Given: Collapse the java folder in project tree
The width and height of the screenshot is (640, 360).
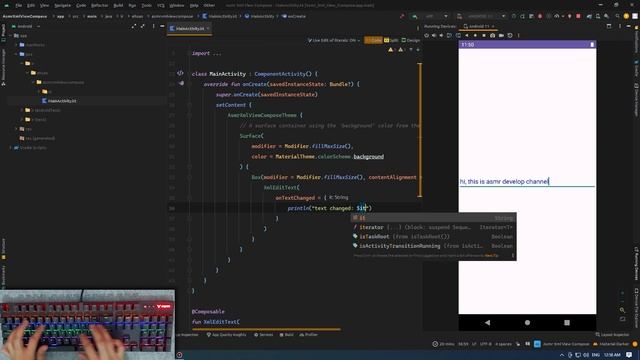Looking at the screenshot, I should coord(17,54).
